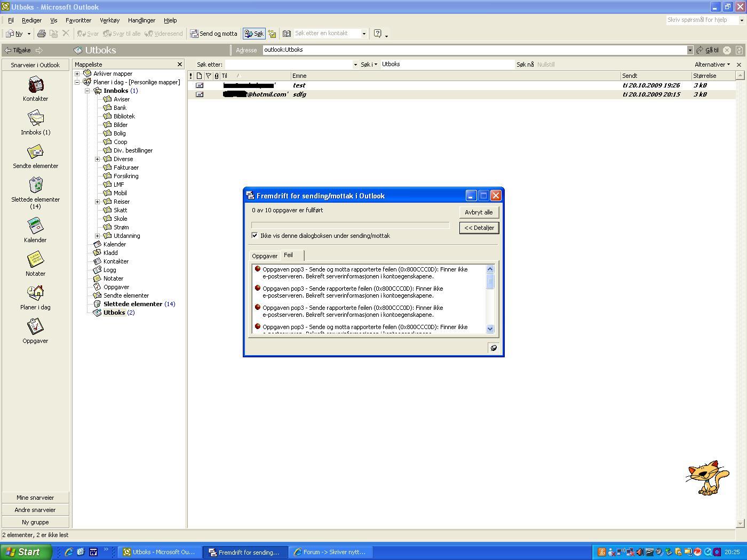Viewport: 747px width, 560px height.
Task: Click the help question mark icon
Action: click(x=378, y=34)
